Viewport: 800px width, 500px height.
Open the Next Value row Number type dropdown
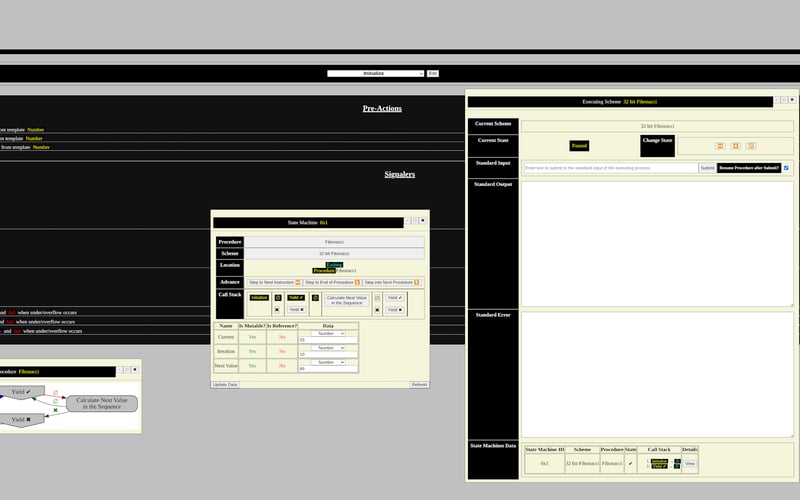click(328, 362)
